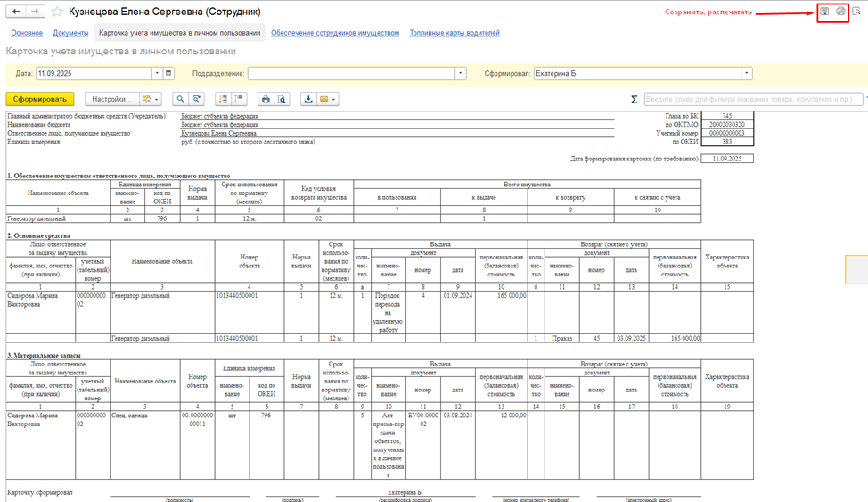This screenshot has height=502, width=868.
Task: Expand the email send options arrow
Action: point(334,99)
